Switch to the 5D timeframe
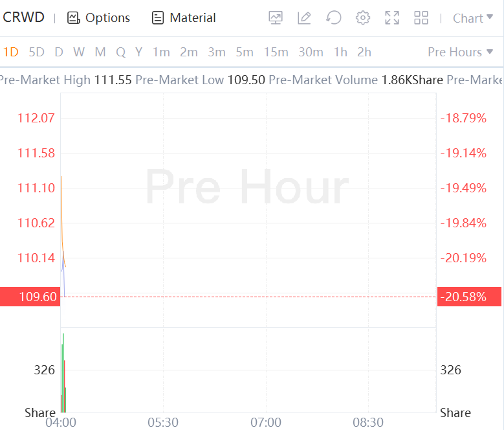The image size is (504, 430). (x=37, y=52)
